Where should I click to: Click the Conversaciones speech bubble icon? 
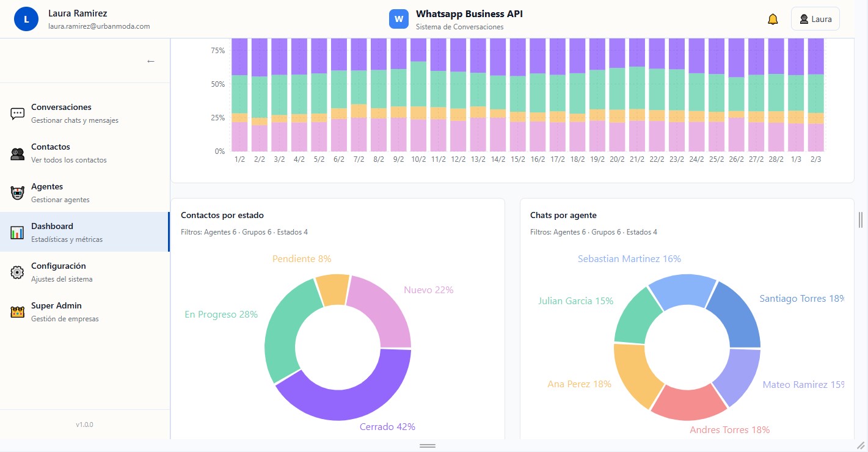click(17, 114)
